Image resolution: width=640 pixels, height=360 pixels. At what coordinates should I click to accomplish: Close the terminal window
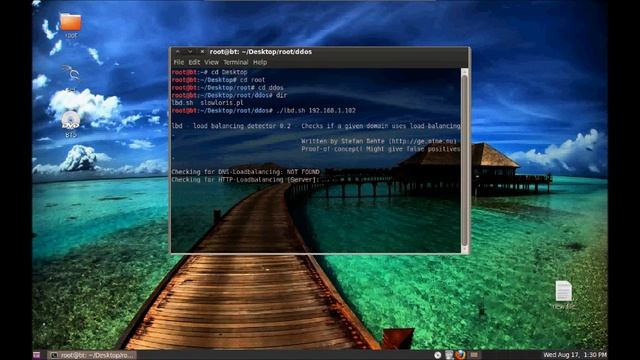pos(202,51)
